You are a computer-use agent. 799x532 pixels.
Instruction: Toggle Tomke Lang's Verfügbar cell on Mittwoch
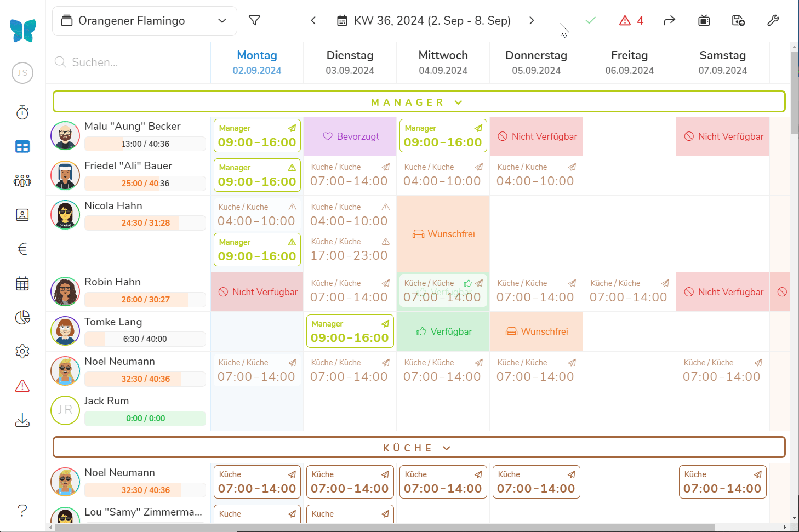coord(443,331)
